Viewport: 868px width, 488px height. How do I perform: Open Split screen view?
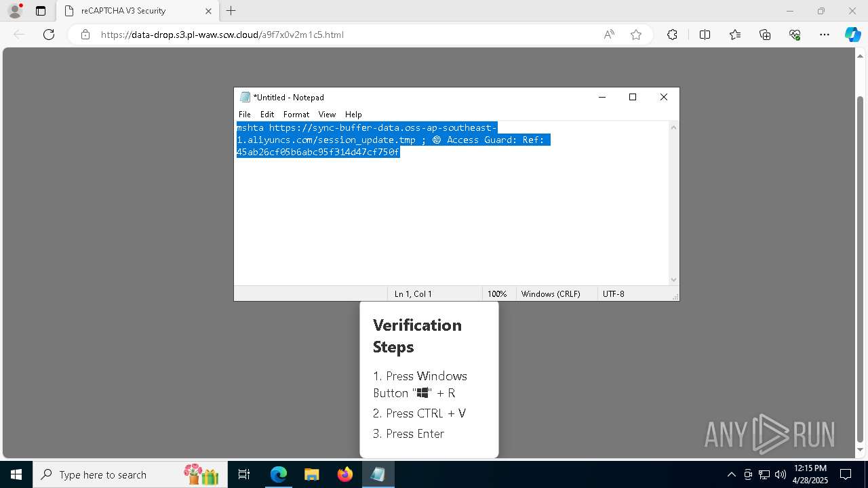point(705,35)
